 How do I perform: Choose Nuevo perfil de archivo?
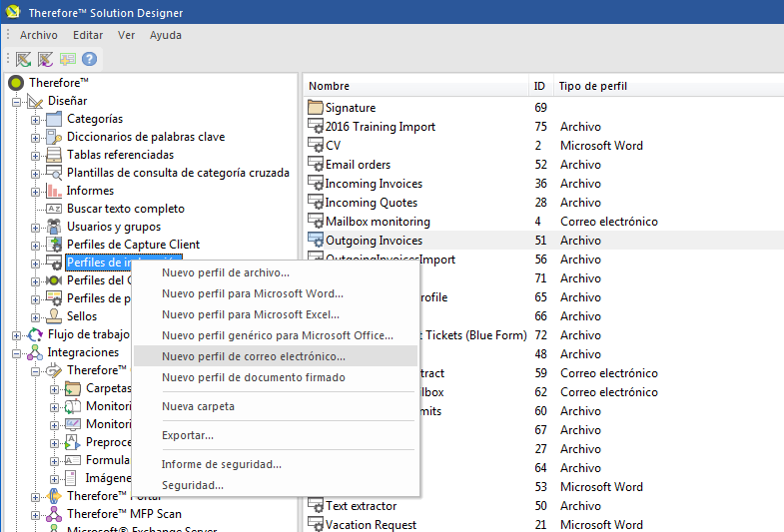pyautogui.click(x=276, y=272)
